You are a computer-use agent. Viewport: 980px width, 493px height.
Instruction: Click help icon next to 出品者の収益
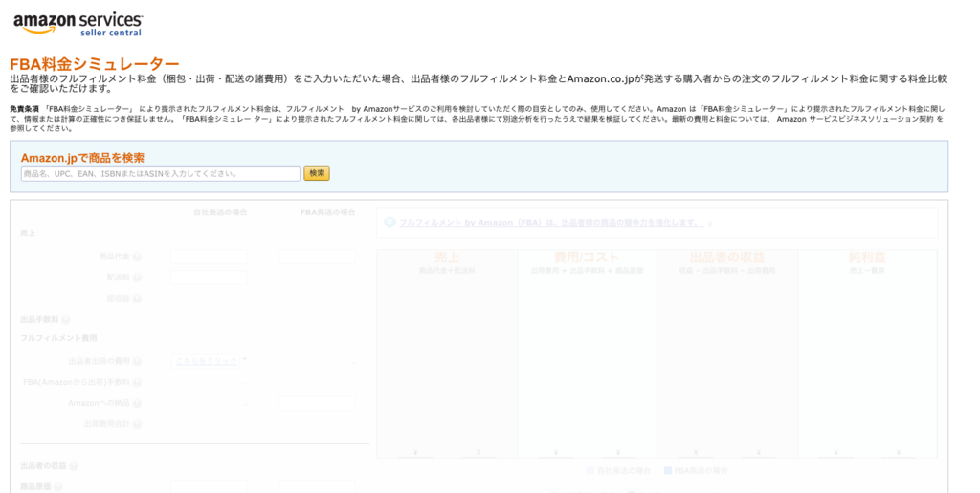pos(73,466)
